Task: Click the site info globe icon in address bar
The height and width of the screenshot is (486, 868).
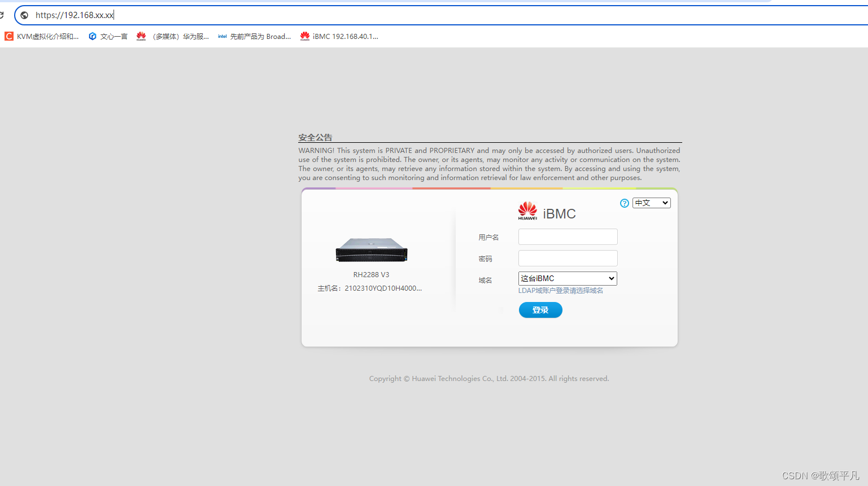Action: (23, 15)
